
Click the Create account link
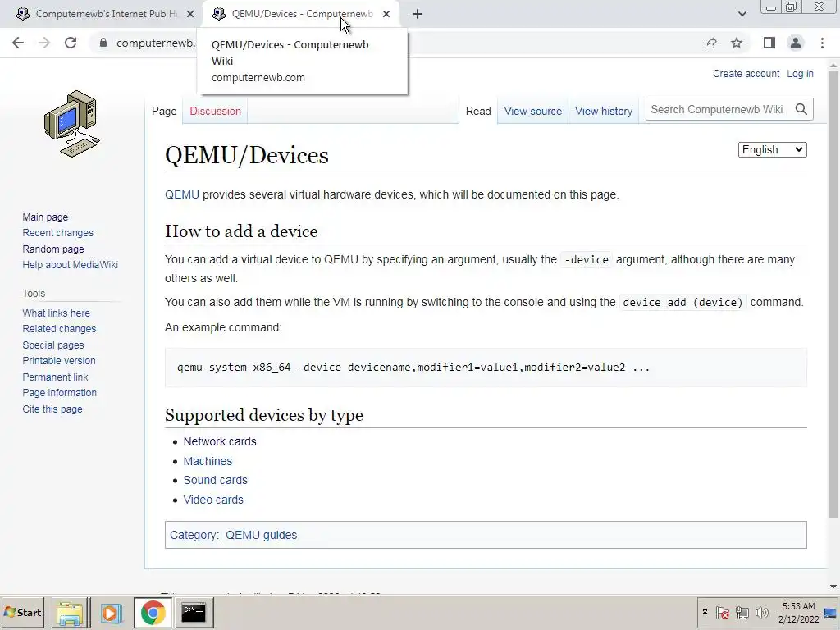coord(746,73)
